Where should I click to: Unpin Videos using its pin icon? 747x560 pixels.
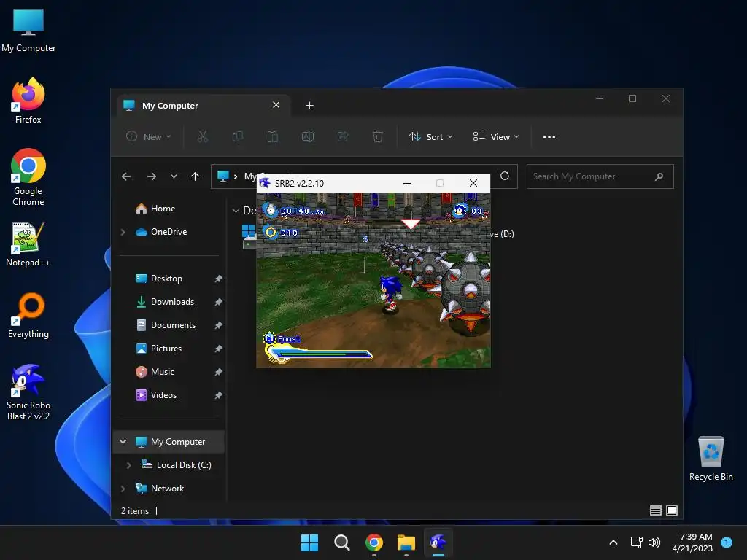click(218, 395)
